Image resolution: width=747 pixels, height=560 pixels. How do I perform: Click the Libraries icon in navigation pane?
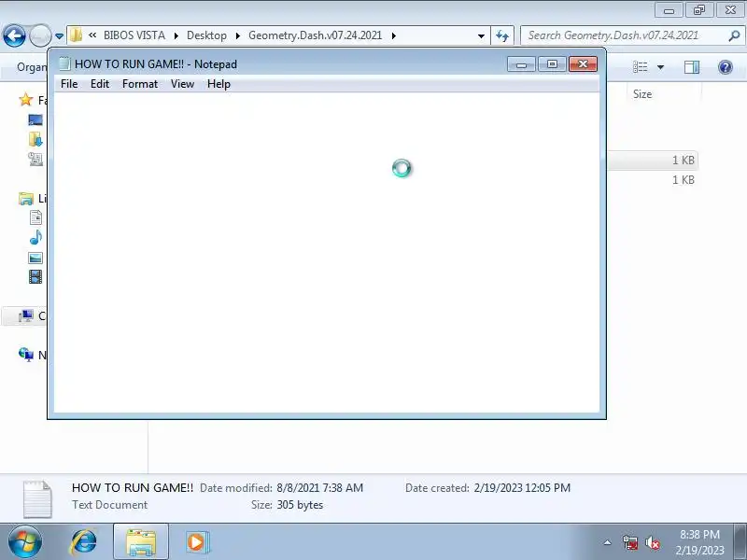coord(26,198)
